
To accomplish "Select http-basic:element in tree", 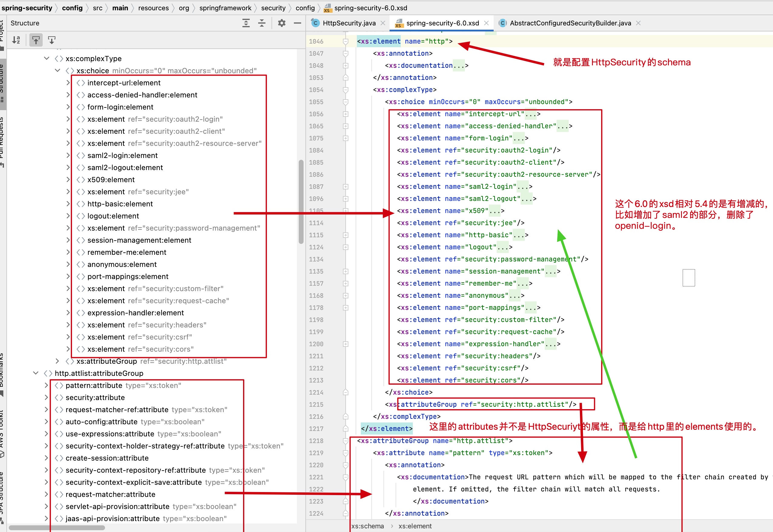I will click(120, 204).
